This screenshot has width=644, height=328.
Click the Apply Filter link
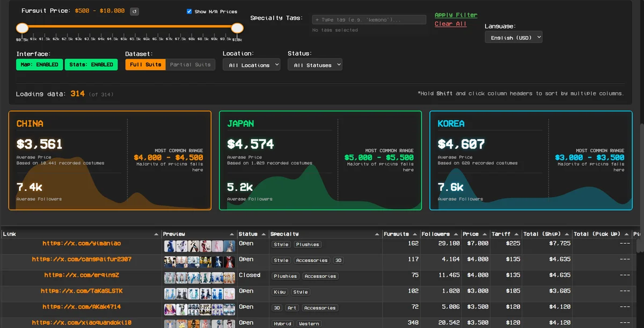pyautogui.click(x=456, y=15)
